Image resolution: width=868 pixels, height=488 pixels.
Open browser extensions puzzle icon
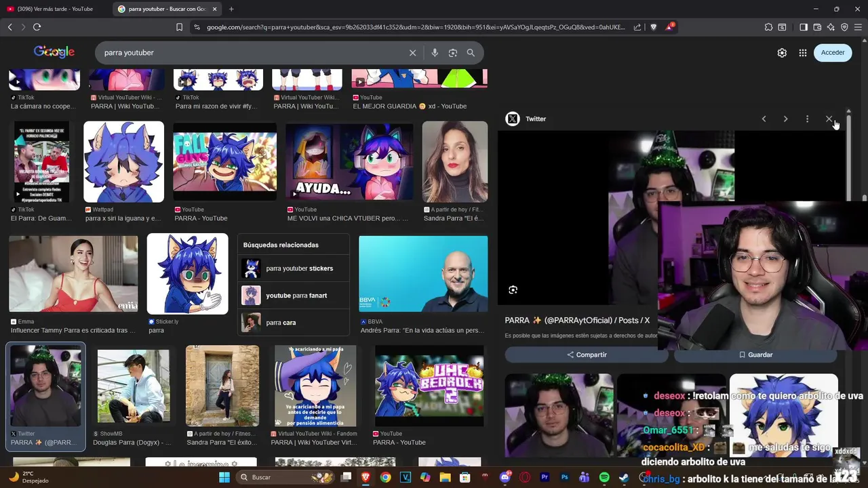tap(768, 27)
